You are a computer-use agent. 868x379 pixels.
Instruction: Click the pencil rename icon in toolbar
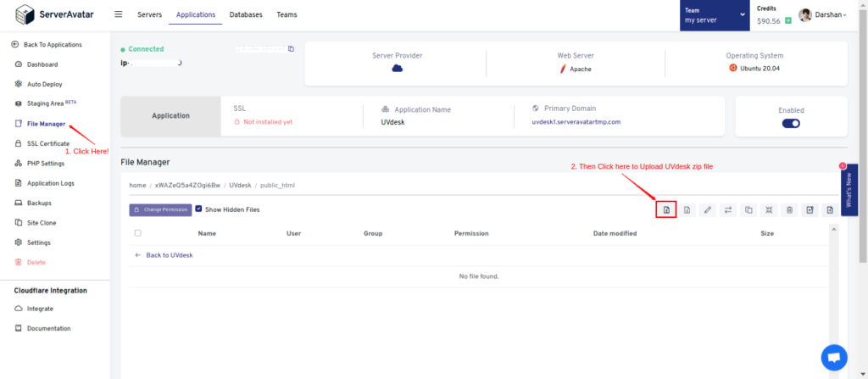tap(707, 209)
